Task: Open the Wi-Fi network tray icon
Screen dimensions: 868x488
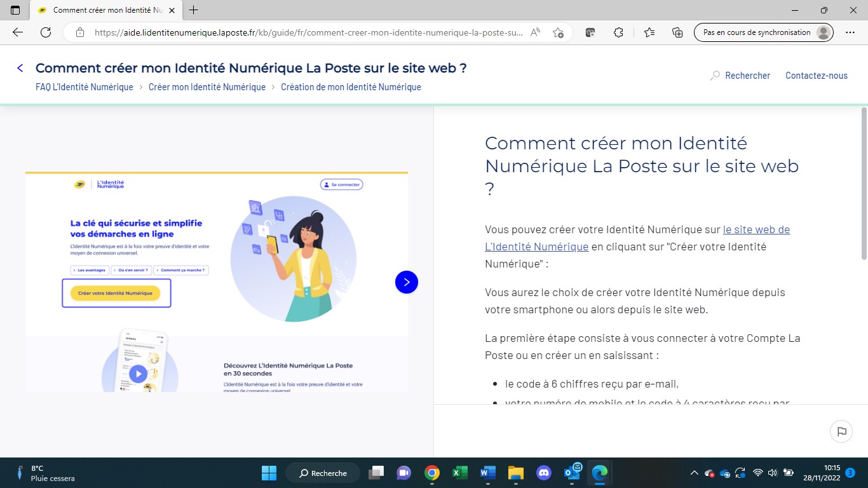Action: [x=757, y=473]
